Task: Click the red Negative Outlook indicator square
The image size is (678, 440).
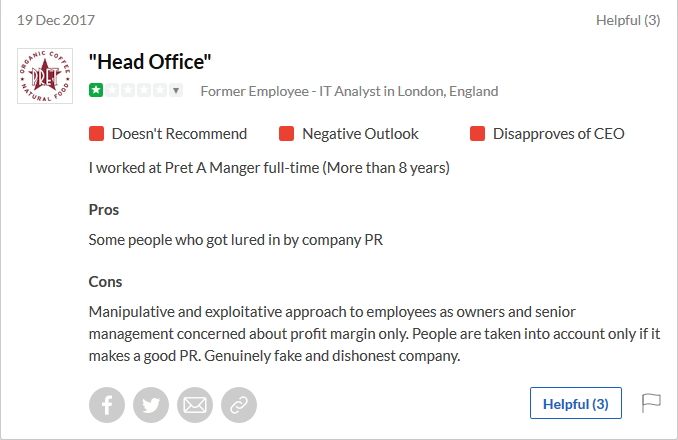Action: pos(287,133)
